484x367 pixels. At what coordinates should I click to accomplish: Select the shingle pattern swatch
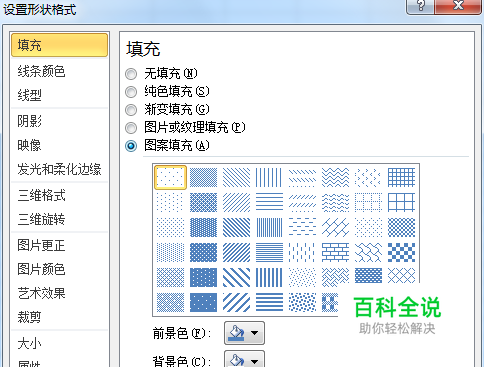[368, 252]
